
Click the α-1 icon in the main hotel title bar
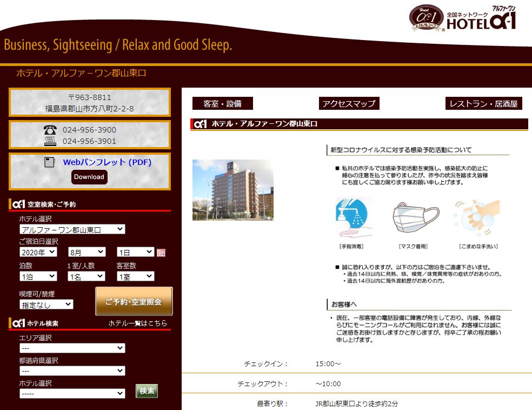pyautogui.click(x=200, y=124)
